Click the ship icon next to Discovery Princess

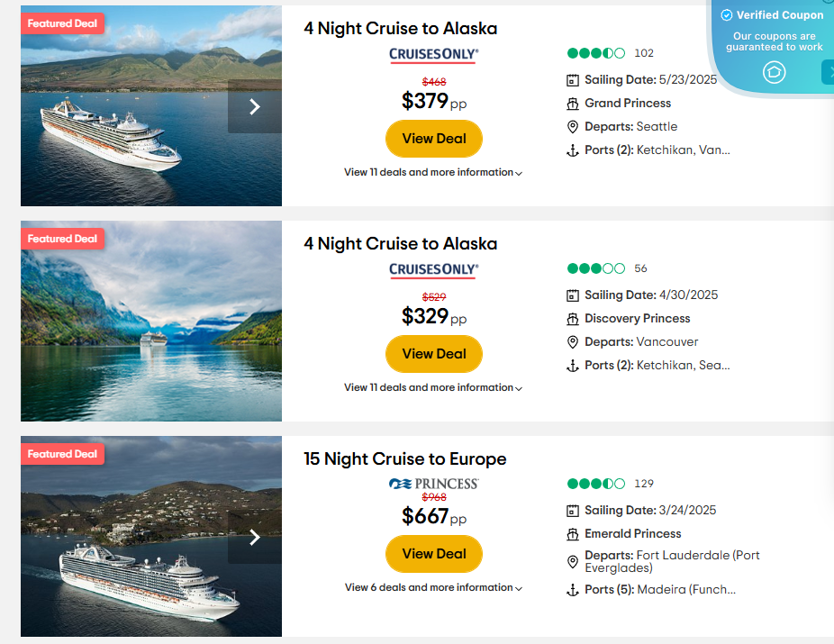(x=572, y=319)
